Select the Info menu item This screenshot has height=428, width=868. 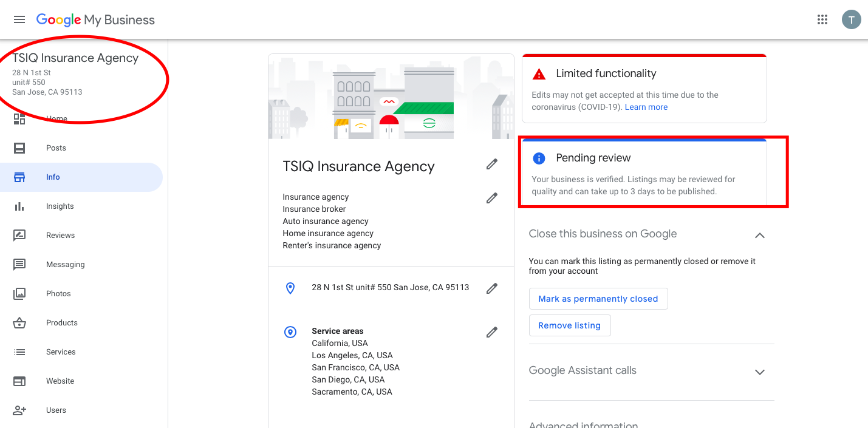point(81,177)
